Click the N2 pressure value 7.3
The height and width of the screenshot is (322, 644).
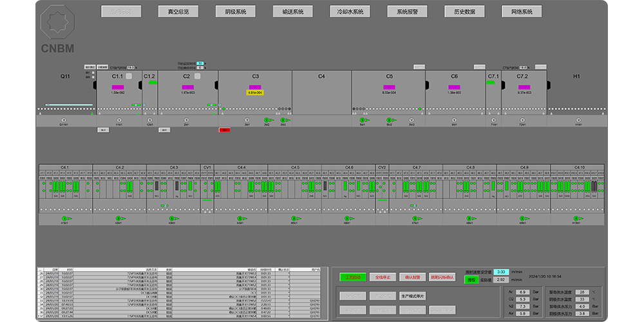pos(522,307)
